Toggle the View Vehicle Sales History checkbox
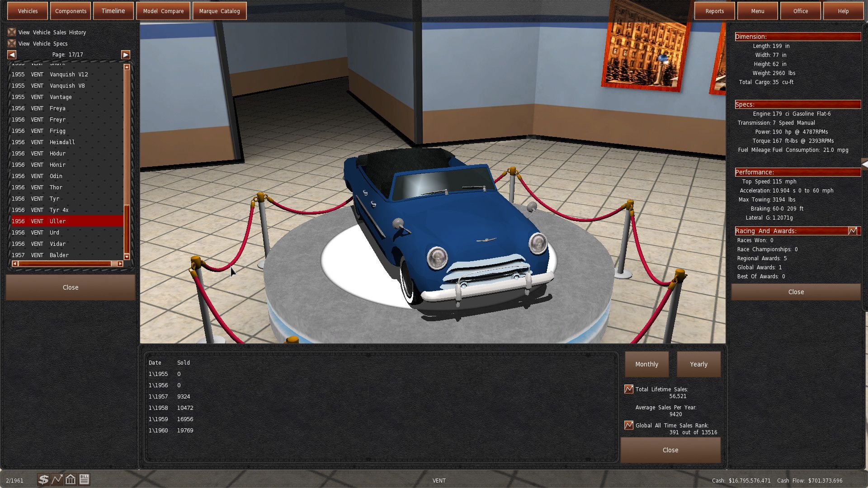Viewport: 868px width, 488px height. 11,32
